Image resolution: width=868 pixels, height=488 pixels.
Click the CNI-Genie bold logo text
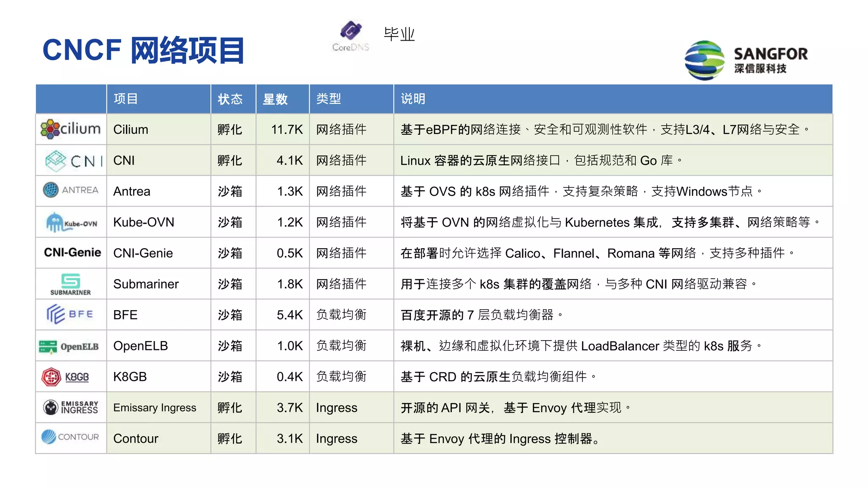coord(72,252)
